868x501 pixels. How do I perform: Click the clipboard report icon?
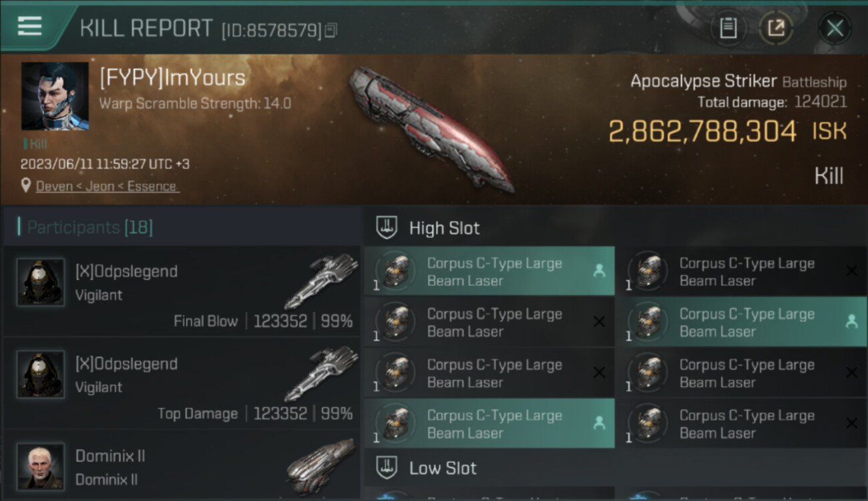click(728, 28)
